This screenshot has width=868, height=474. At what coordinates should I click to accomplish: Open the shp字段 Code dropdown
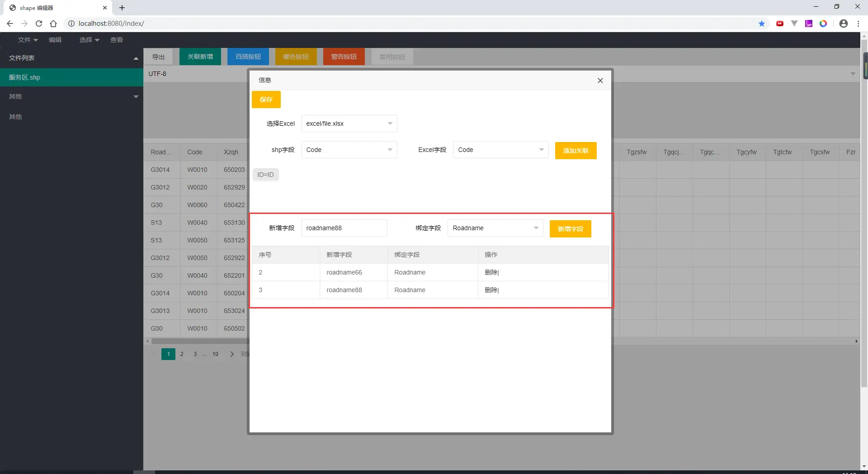(349, 150)
